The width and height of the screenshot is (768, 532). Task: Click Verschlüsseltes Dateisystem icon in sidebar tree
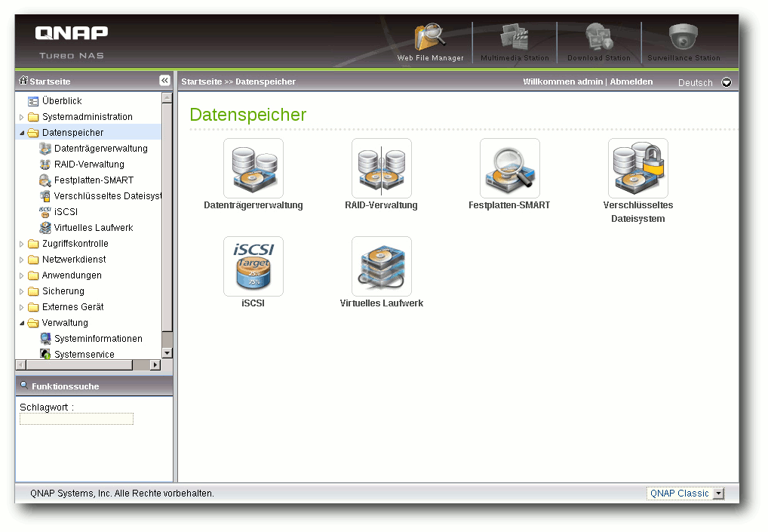[x=45, y=196]
